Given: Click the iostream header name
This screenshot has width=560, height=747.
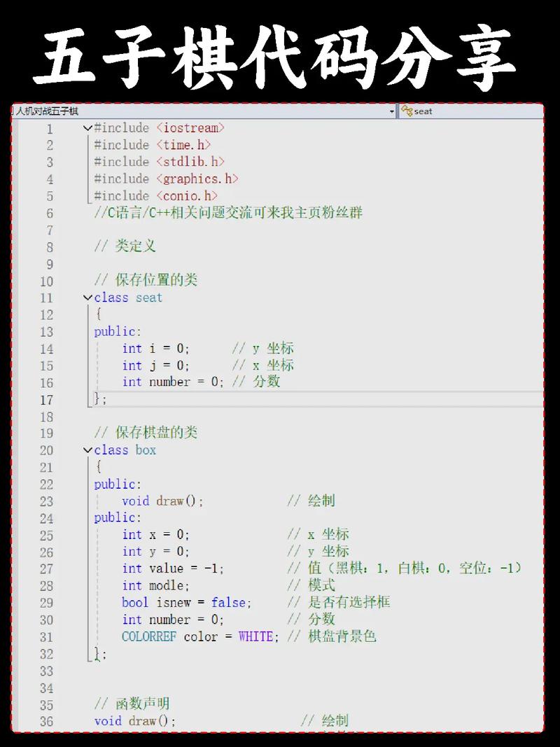Looking at the screenshot, I should click(x=190, y=128).
